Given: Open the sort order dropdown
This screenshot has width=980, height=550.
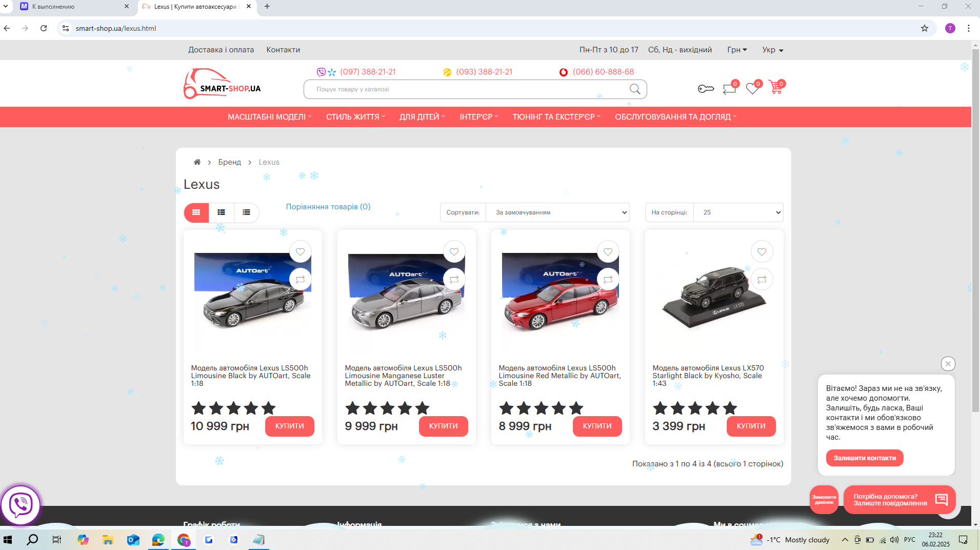Looking at the screenshot, I should point(557,212).
